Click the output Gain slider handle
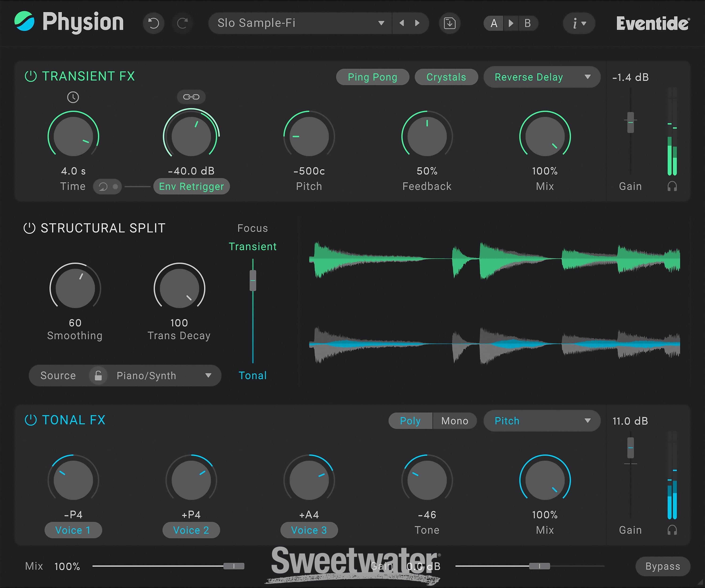The height and width of the screenshot is (588, 705). pyautogui.click(x=540, y=566)
